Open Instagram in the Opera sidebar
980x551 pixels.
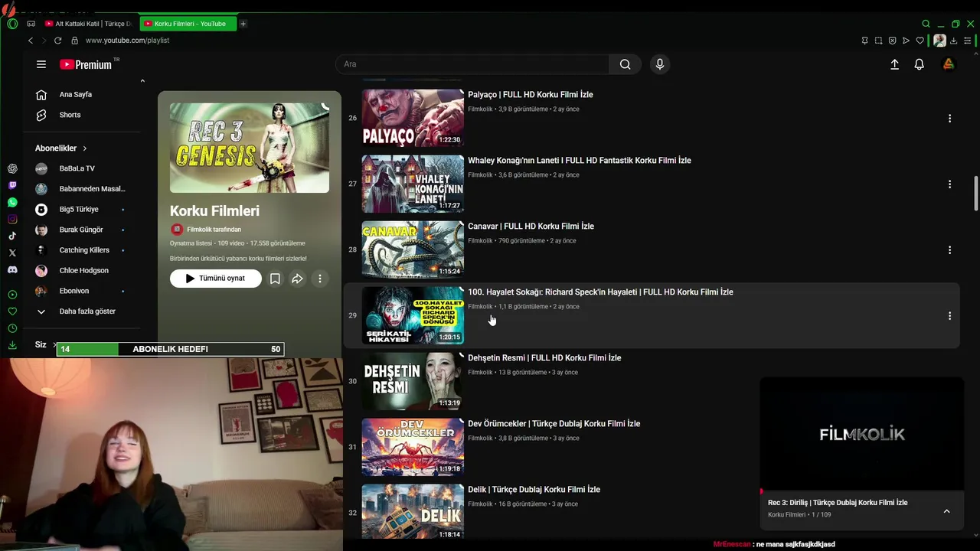pyautogui.click(x=12, y=219)
